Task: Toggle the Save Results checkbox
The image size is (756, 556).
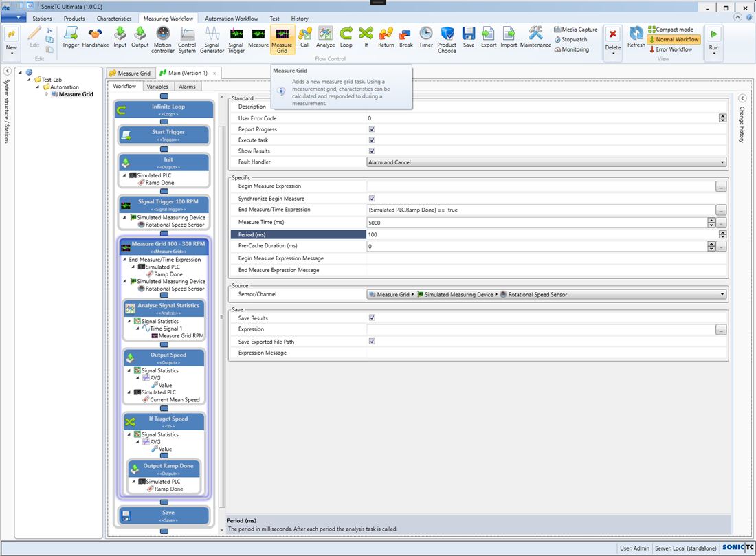Action: pyautogui.click(x=372, y=318)
